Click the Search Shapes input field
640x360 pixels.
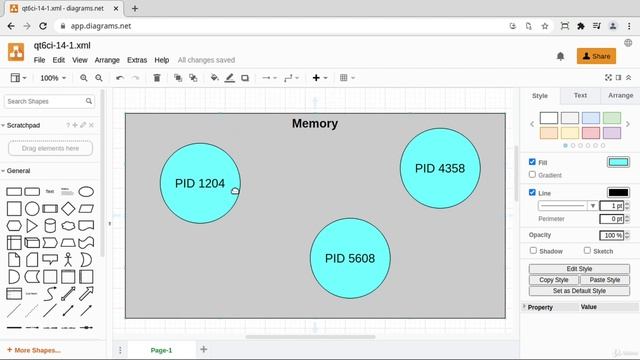tap(49, 101)
